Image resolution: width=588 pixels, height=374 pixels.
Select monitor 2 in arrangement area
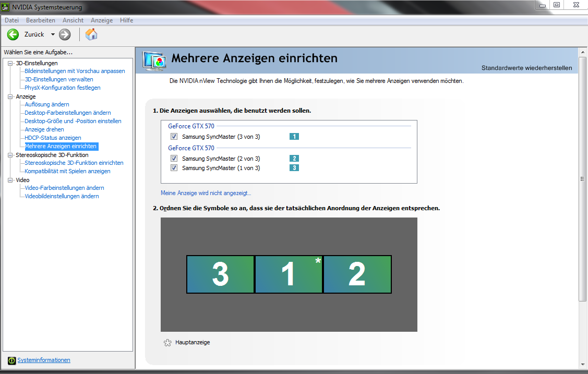(357, 274)
